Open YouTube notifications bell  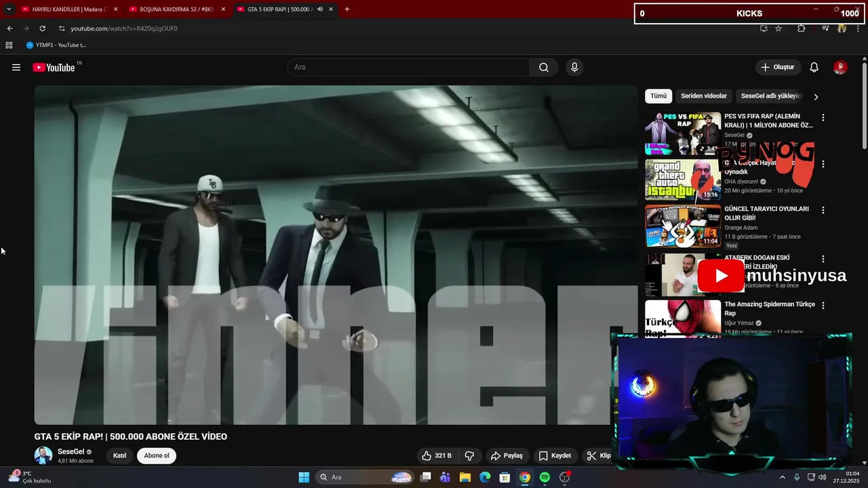(x=814, y=67)
